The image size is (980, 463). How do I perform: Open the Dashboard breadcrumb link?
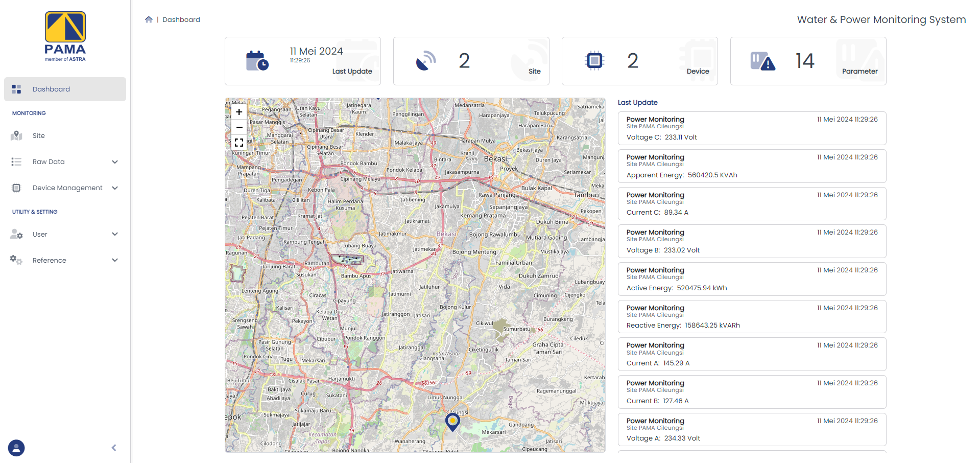pyautogui.click(x=181, y=19)
